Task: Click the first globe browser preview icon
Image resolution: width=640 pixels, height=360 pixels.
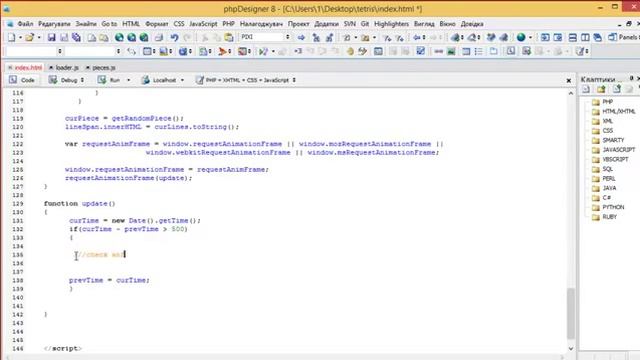Action: (119, 38)
